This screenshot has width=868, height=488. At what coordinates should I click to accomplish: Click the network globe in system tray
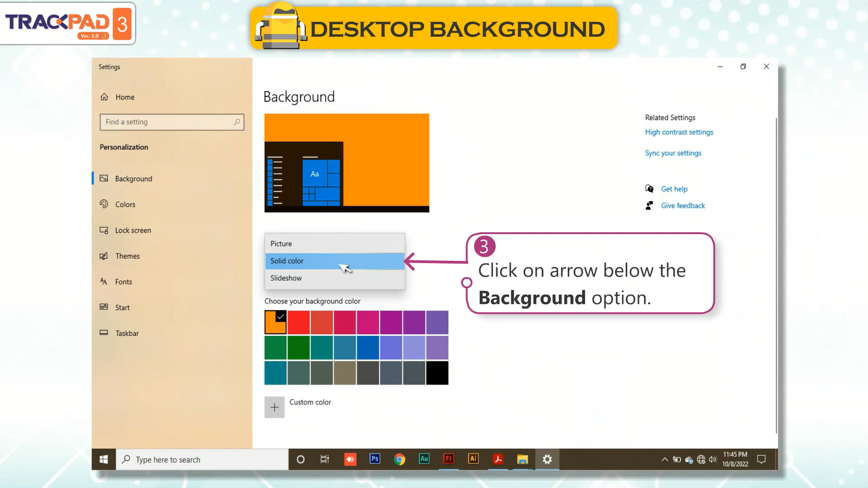pos(701,460)
